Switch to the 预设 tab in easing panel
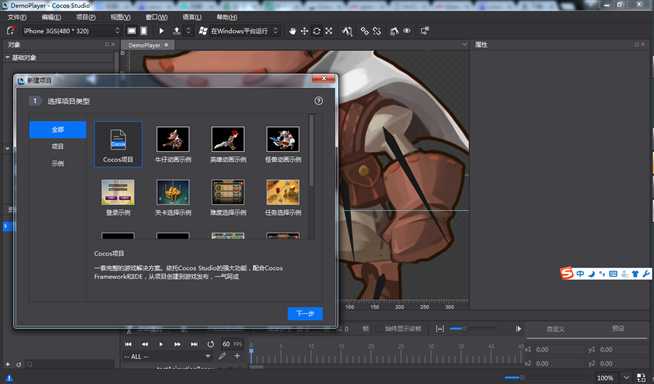The image size is (654, 384). click(x=618, y=329)
